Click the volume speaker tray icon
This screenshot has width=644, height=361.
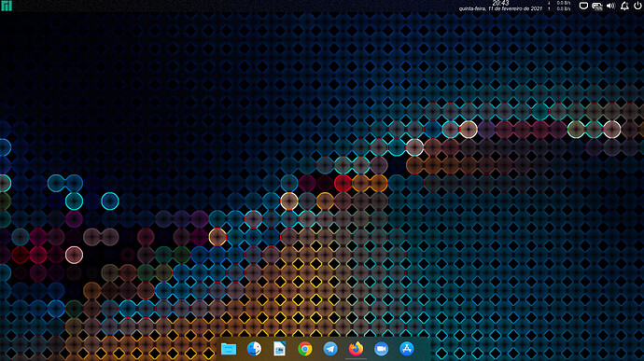[610, 6]
